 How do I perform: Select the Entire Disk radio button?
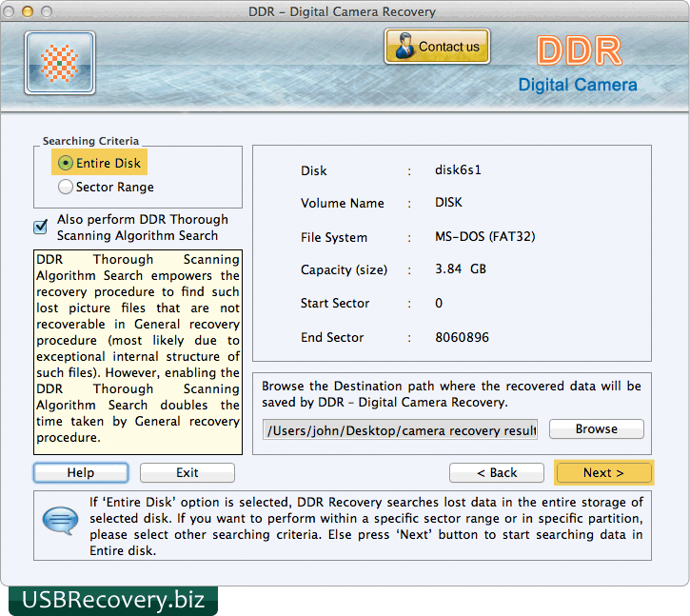pos(66,163)
